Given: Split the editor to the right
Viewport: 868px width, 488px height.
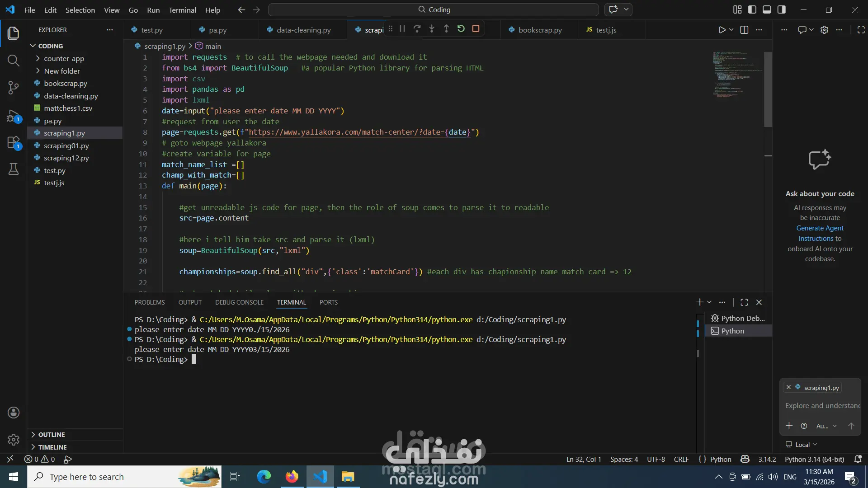Looking at the screenshot, I should click(744, 30).
